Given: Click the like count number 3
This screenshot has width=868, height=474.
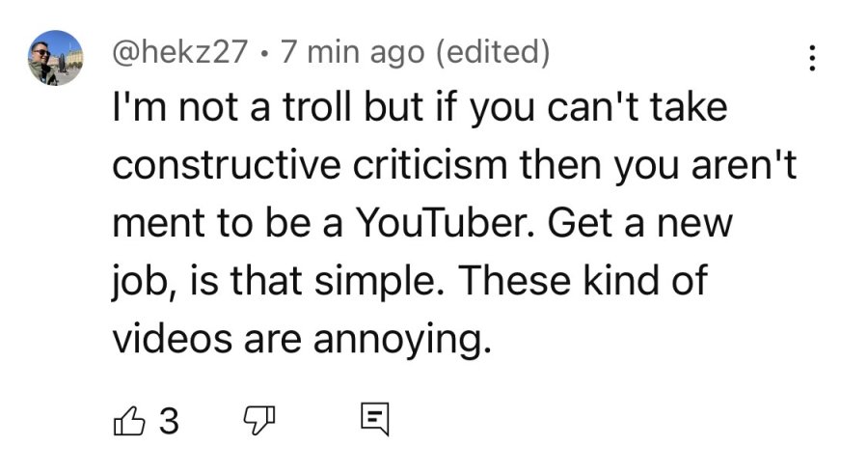Looking at the screenshot, I should 169,421.
